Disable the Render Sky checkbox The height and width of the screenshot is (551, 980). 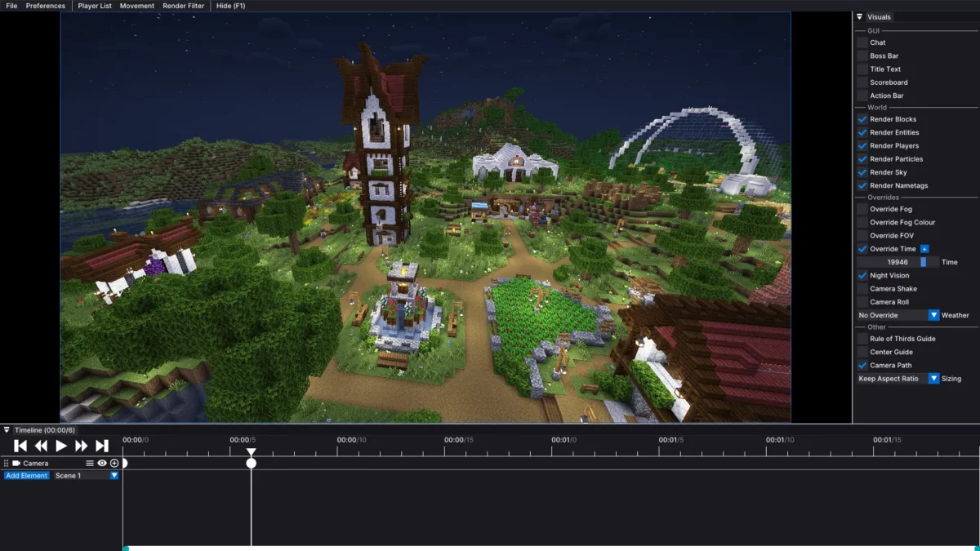[x=862, y=172]
